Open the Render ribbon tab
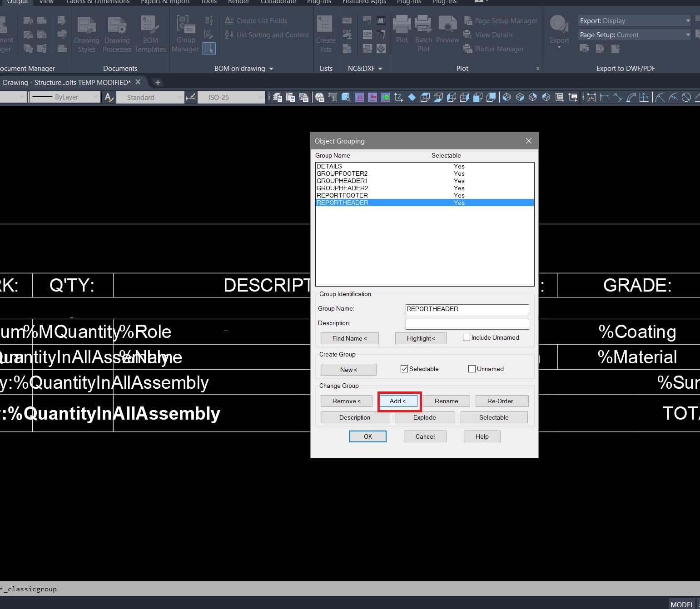 tap(238, 2)
